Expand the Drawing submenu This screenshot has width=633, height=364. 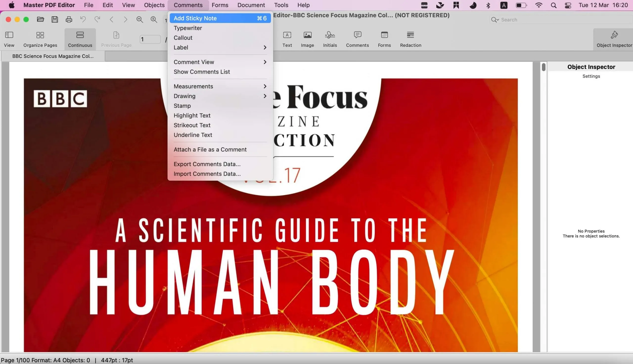[x=185, y=96]
